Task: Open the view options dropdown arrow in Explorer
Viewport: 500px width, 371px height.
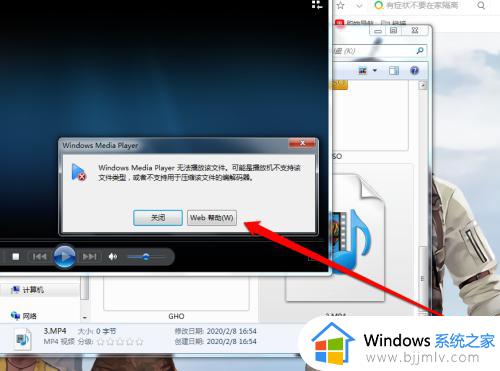Action: 375,70
